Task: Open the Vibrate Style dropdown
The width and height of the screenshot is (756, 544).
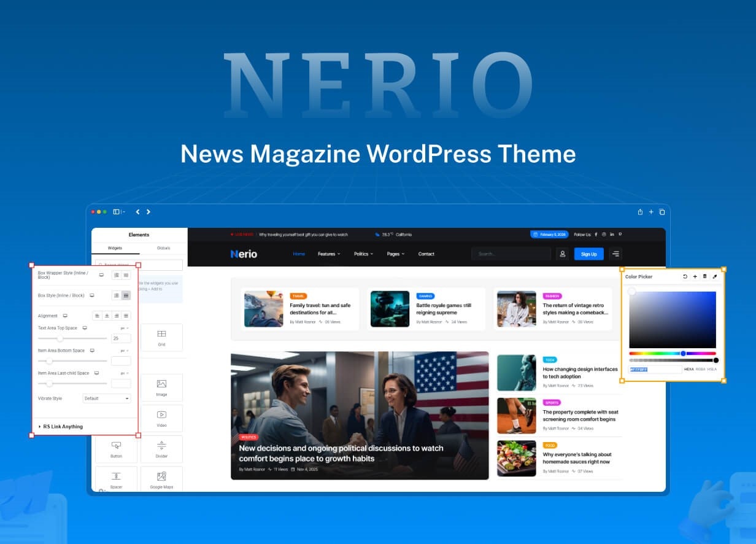Action: coord(106,398)
